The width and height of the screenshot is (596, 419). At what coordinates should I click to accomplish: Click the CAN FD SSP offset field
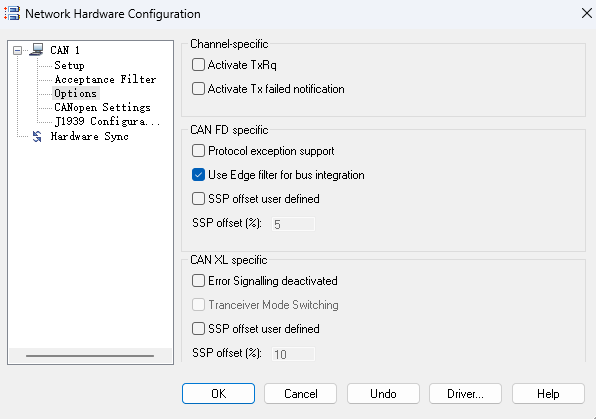click(x=293, y=224)
